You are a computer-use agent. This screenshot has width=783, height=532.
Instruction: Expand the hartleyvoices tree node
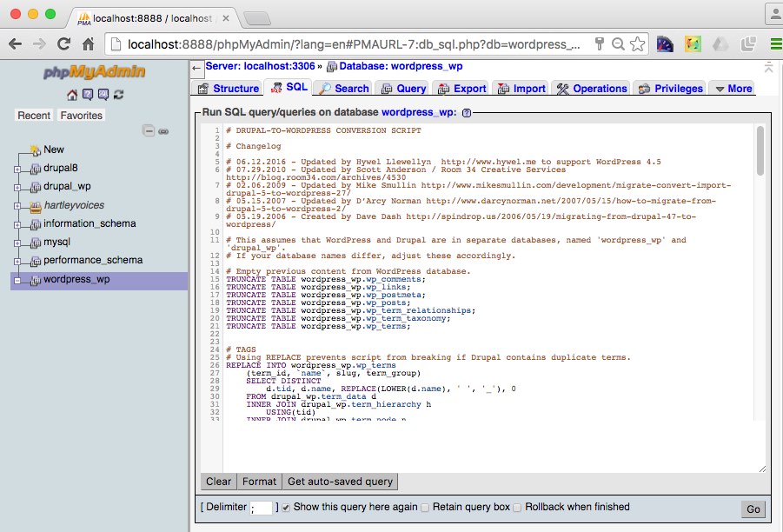point(17,206)
